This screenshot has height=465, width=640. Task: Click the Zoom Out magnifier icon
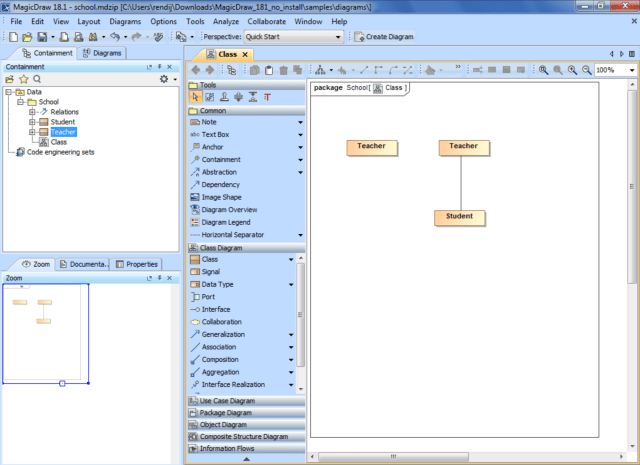587,70
